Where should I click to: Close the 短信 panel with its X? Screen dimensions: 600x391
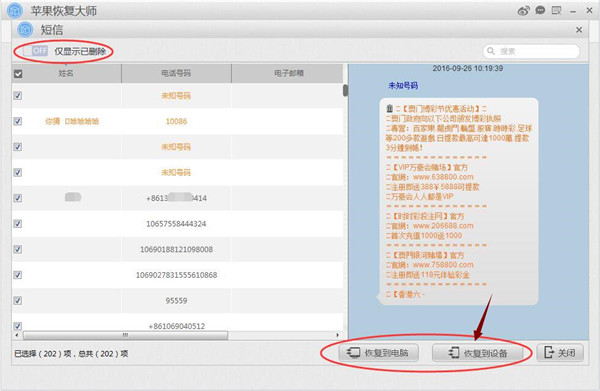(579, 30)
